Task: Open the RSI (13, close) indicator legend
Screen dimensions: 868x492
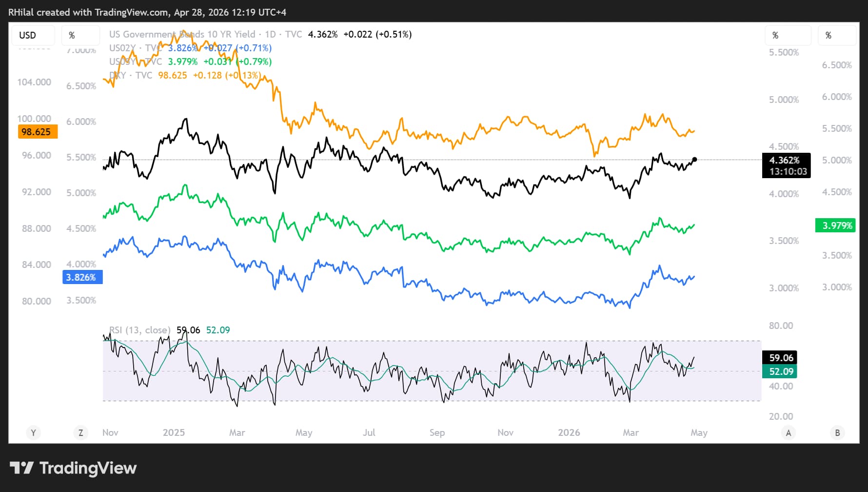Action: [x=140, y=330]
